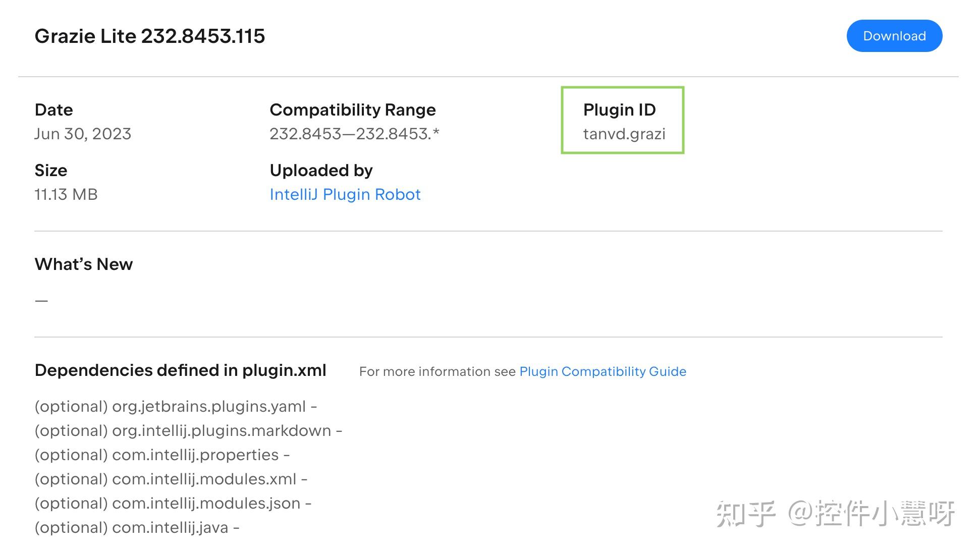
Task: Click the dash under What's New
Action: [x=40, y=299]
